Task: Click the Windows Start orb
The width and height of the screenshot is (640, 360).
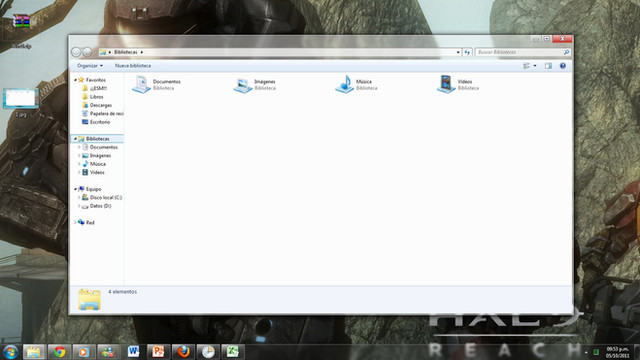Action: click(x=11, y=352)
